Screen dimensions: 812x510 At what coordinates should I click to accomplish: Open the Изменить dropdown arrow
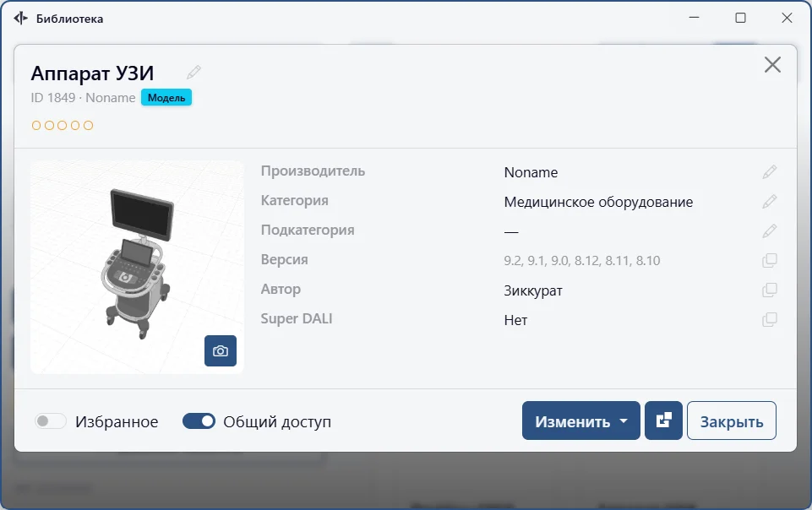tap(624, 421)
